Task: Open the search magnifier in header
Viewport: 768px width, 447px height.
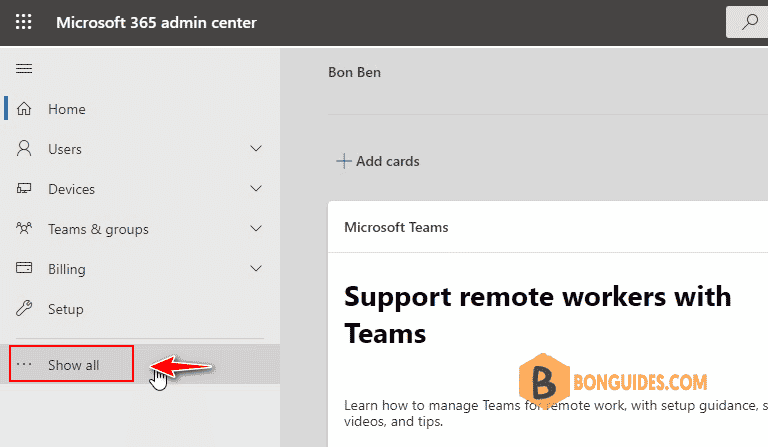Action: tap(749, 22)
